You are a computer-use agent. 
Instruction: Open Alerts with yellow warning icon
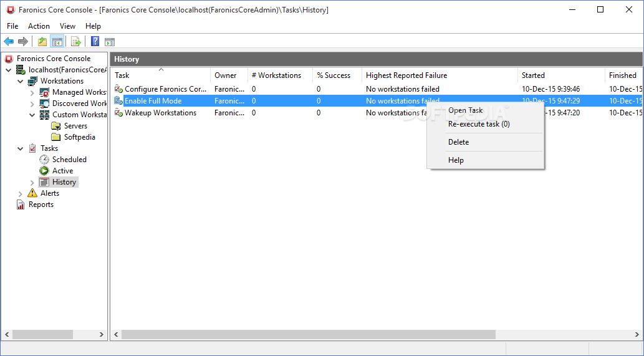50,193
